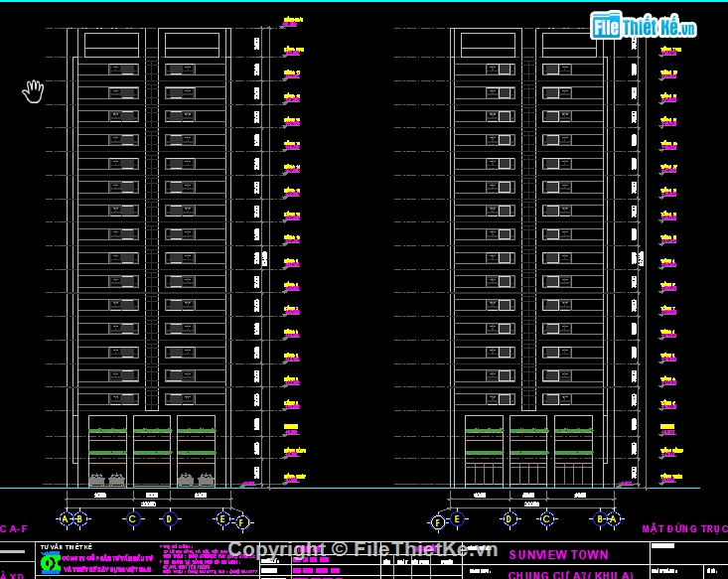Select the CHUNG CƯ A3 (KHU A) text
Screen dimensions: 728x579
coord(571,575)
